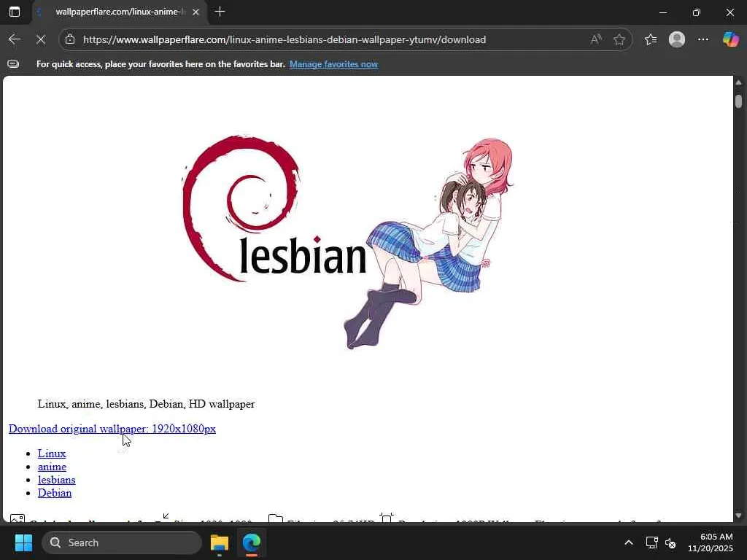This screenshot has height=560, width=747.
Task: Open the lesbians tag link
Action: (x=57, y=480)
